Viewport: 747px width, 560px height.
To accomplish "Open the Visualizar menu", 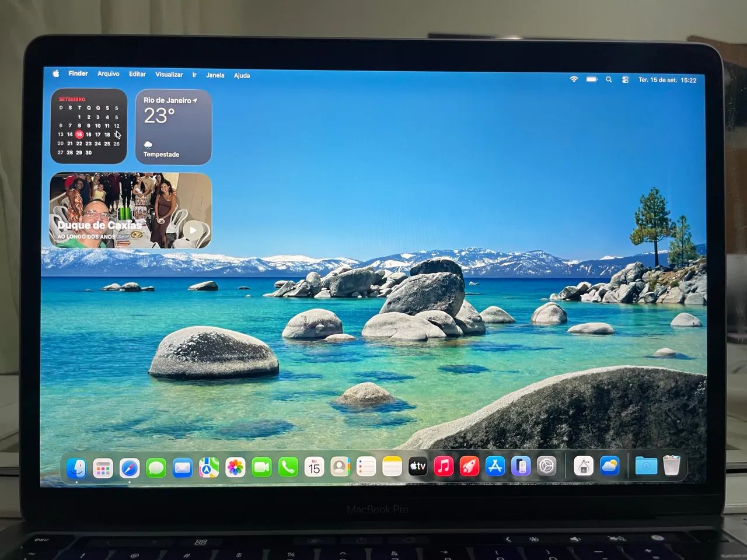I will [169, 75].
